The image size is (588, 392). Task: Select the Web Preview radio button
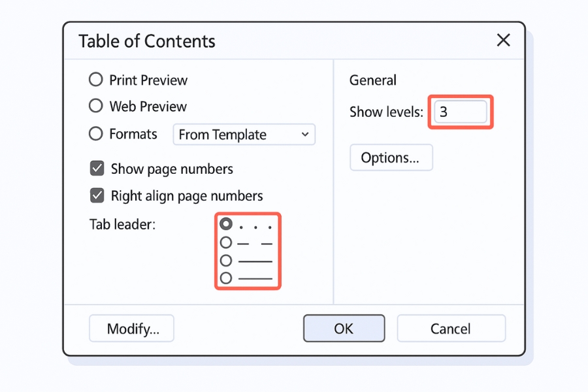[x=95, y=106]
